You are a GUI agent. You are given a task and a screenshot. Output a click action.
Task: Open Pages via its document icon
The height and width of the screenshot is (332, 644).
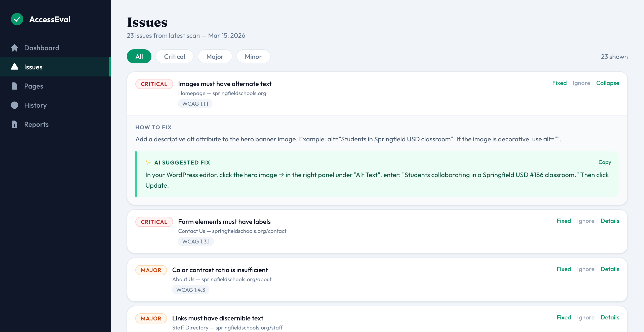click(14, 86)
